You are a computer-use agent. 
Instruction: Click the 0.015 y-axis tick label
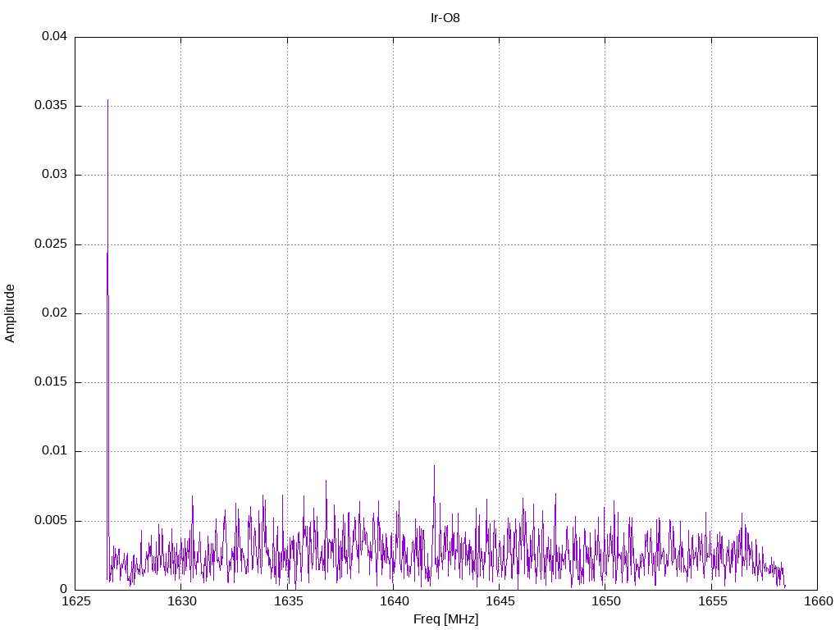click(x=52, y=382)
